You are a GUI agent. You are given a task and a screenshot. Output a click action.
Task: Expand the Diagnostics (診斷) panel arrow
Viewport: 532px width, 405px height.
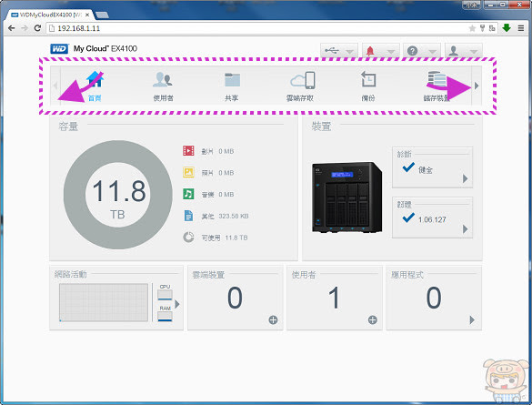pos(466,178)
